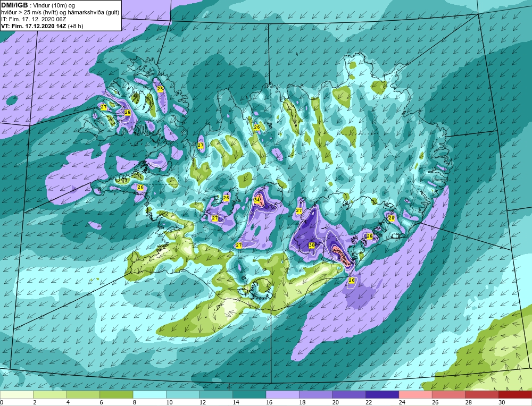Click the legend scale value 4
Image resolution: width=532 pixels, height=406 pixels.
click(68, 402)
